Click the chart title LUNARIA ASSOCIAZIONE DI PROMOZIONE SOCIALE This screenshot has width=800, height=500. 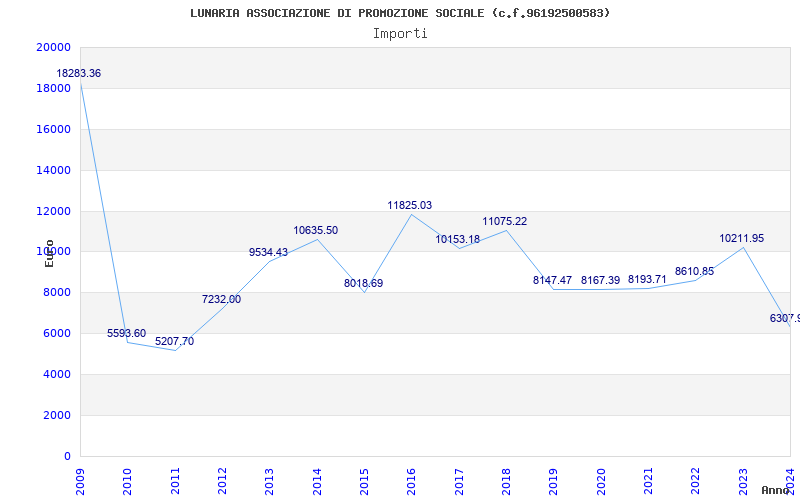[x=400, y=13]
